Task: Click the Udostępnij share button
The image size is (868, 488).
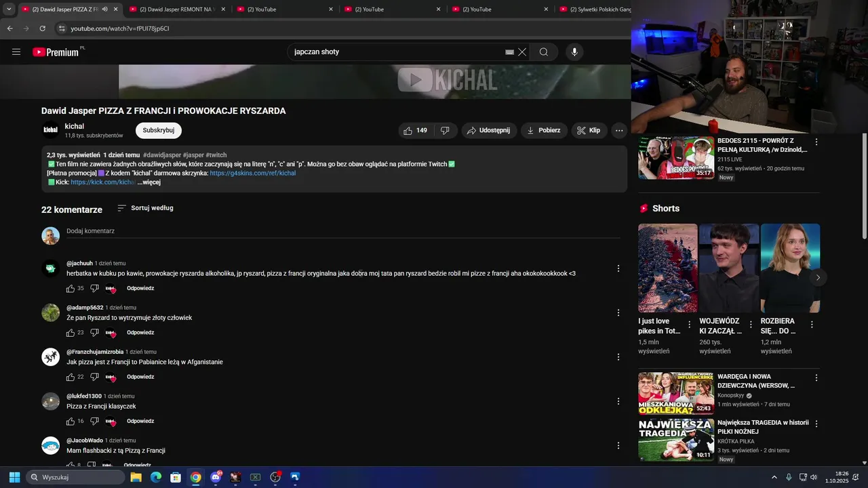Action: [490, 130]
